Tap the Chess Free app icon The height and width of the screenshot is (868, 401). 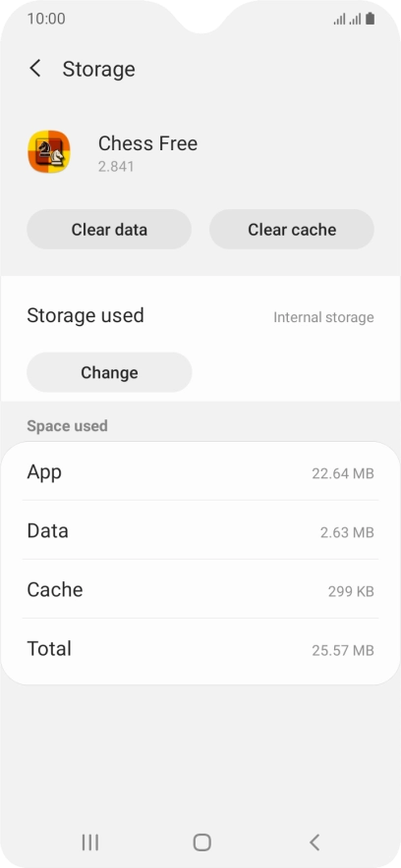click(49, 151)
